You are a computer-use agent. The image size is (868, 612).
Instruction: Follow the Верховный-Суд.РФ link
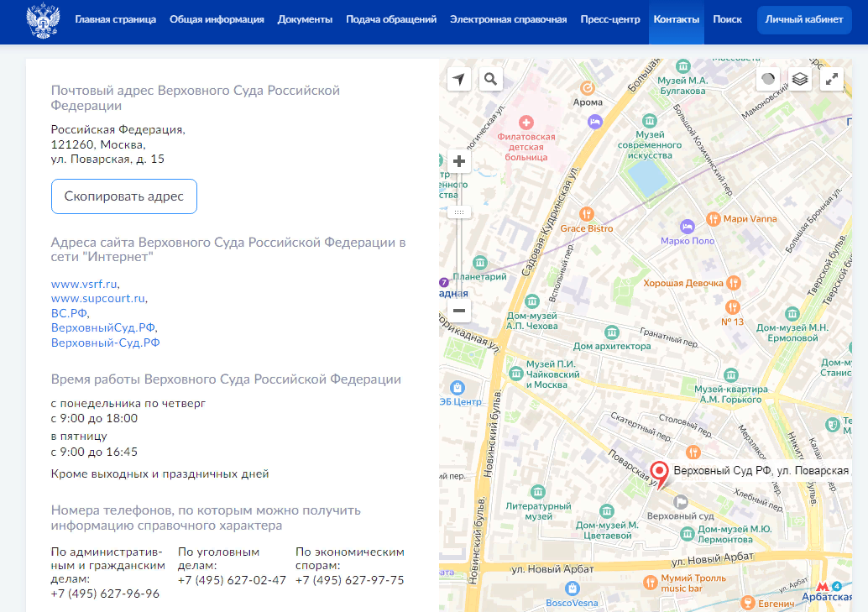(x=105, y=343)
